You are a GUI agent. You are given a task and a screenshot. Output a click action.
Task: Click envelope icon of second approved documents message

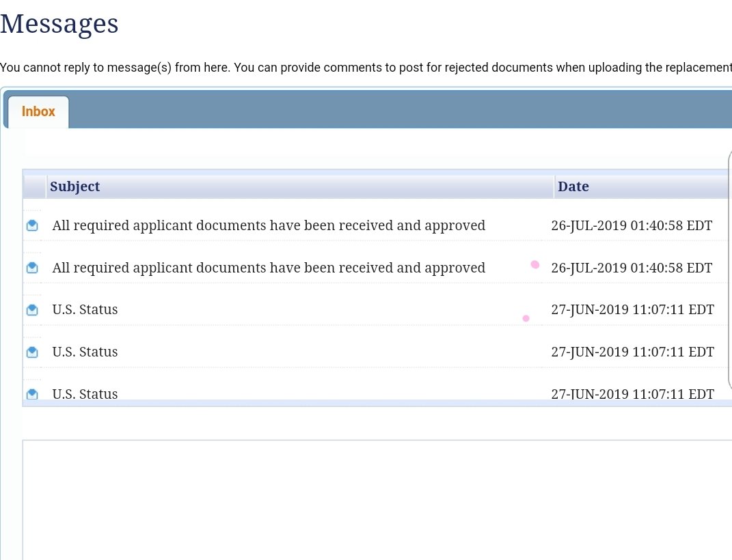click(32, 268)
